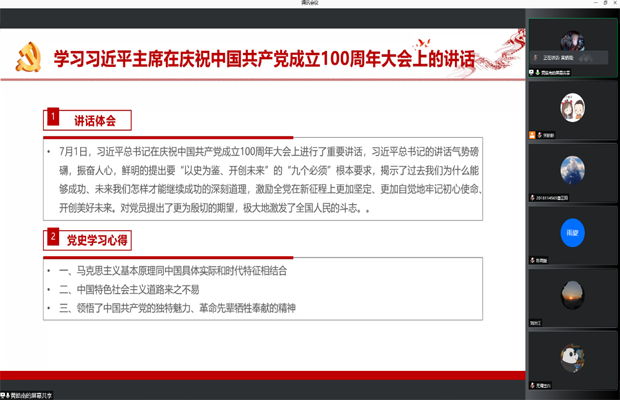Image resolution: width=620 pixels, height=400 pixels.
Task: Select the blue circle avatar participant tile
Action: 572,230
